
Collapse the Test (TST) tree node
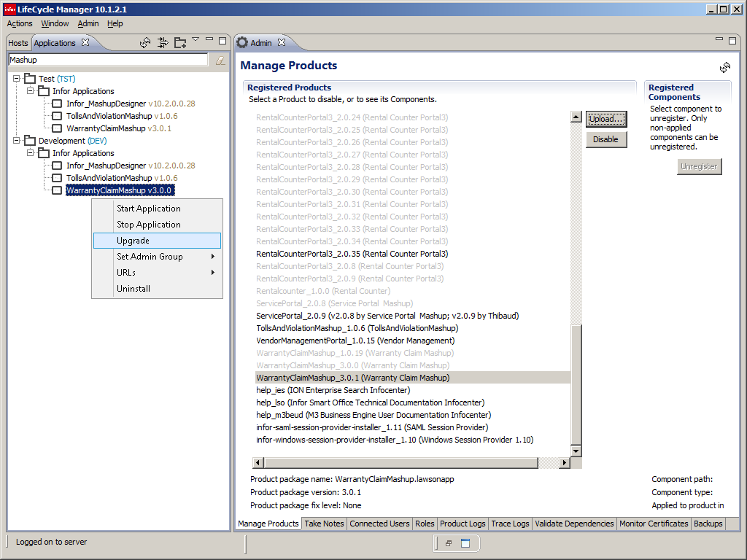pyautogui.click(x=17, y=79)
